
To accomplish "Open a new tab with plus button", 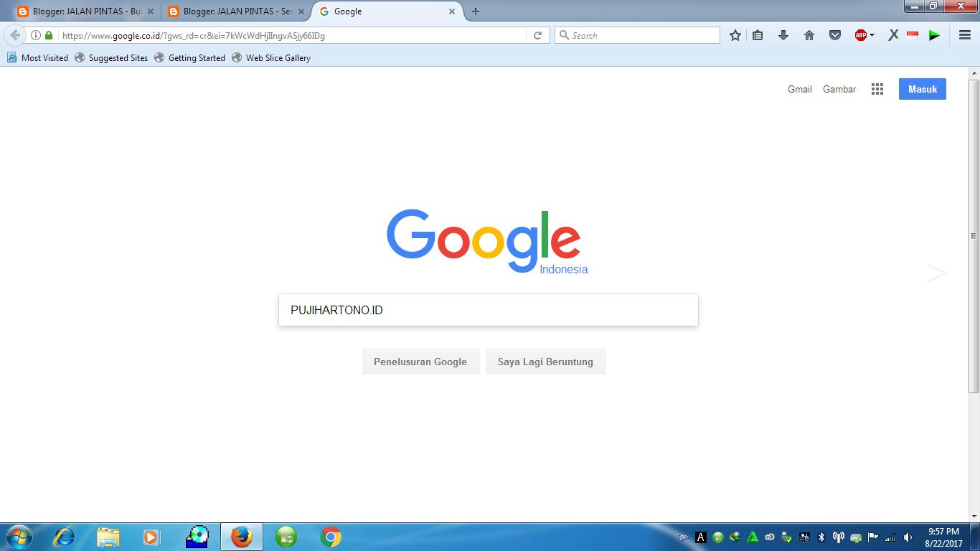I will click(x=475, y=11).
